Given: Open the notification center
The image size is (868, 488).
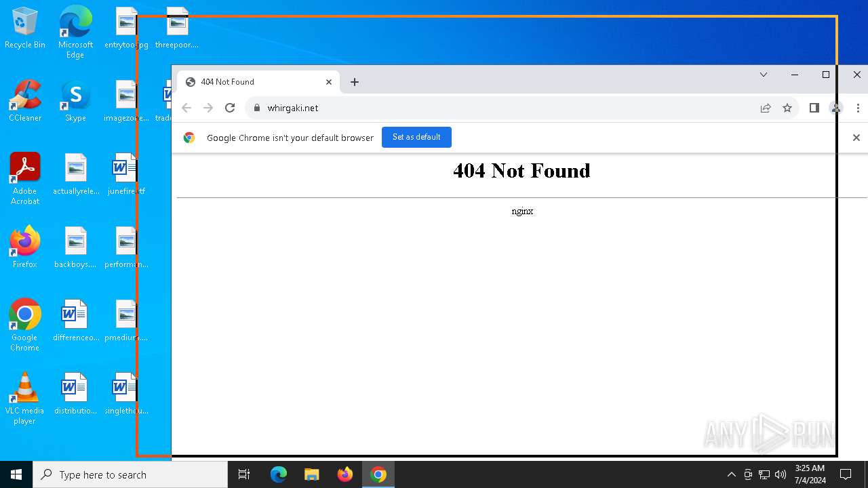Looking at the screenshot, I should click(x=846, y=474).
